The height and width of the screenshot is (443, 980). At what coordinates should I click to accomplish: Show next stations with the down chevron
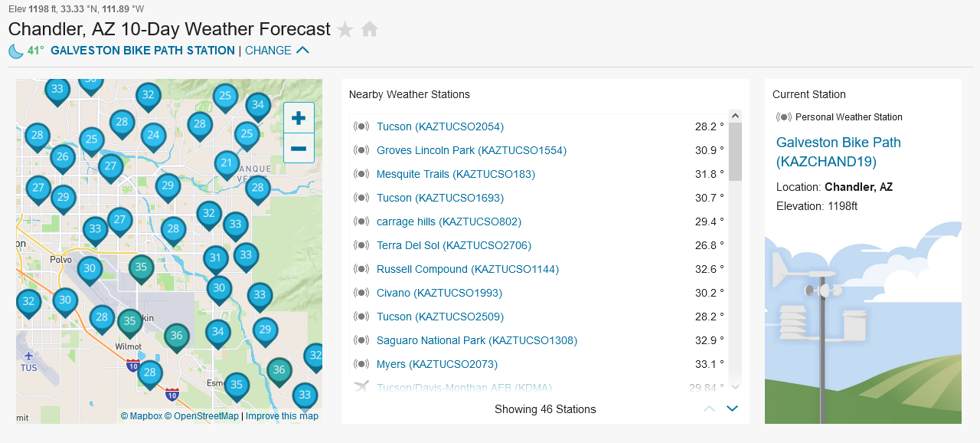click(732, 409)
